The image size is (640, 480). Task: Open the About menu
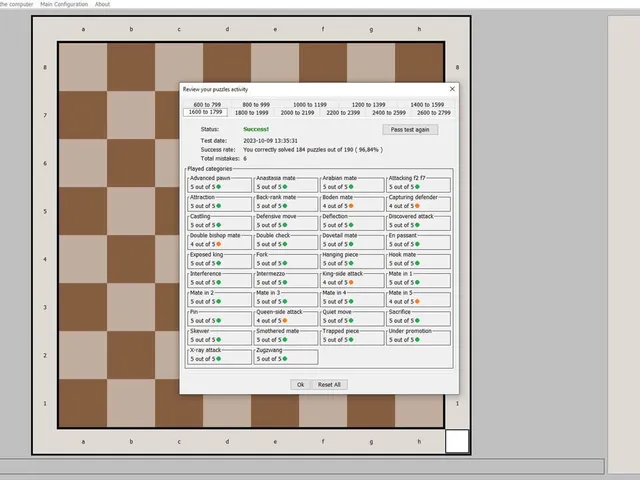tap(102, 4)
